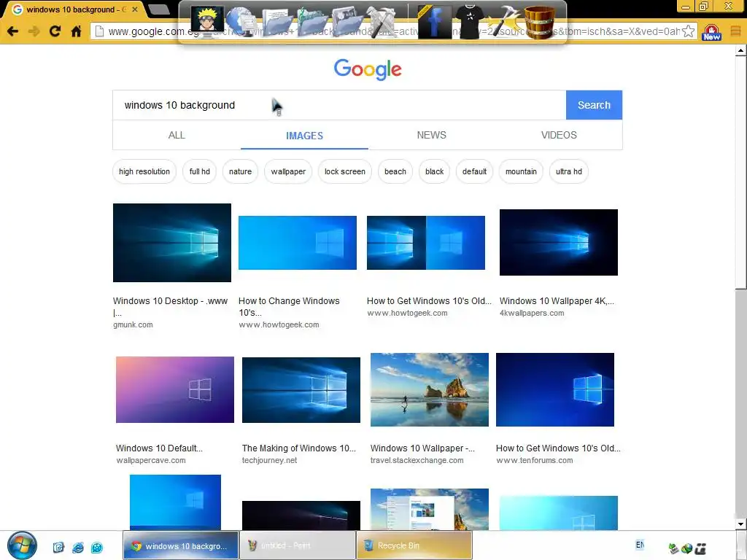Open the pictures folder in the dock
Image resolution: width=747 pixels, height=560 pixels.
(347, 23)
